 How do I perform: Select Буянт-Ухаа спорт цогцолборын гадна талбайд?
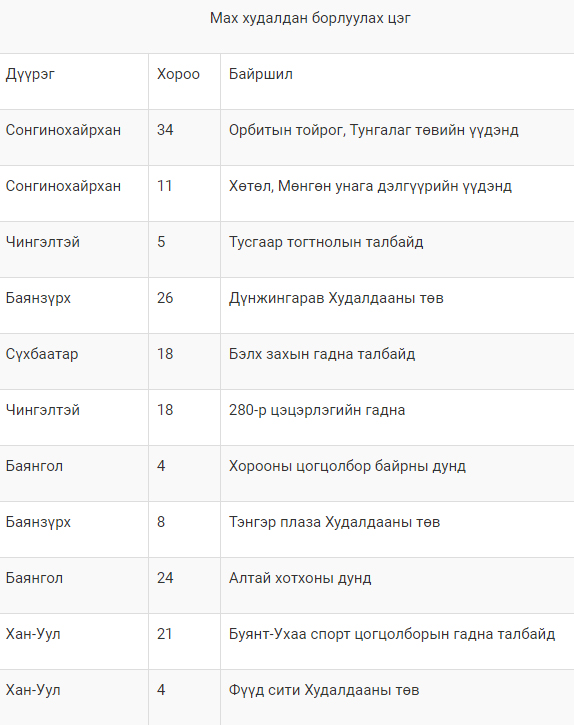pyautogui.click(x=392, y=634)
